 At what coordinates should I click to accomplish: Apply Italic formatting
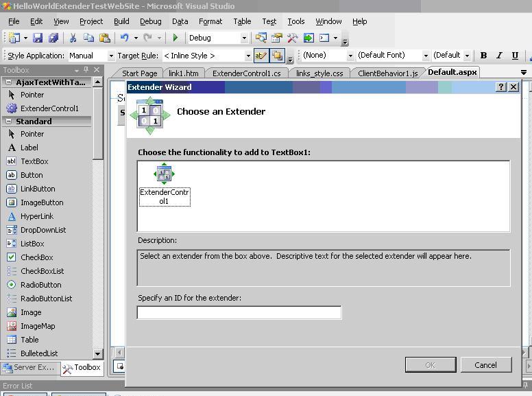tap(499, 56)
